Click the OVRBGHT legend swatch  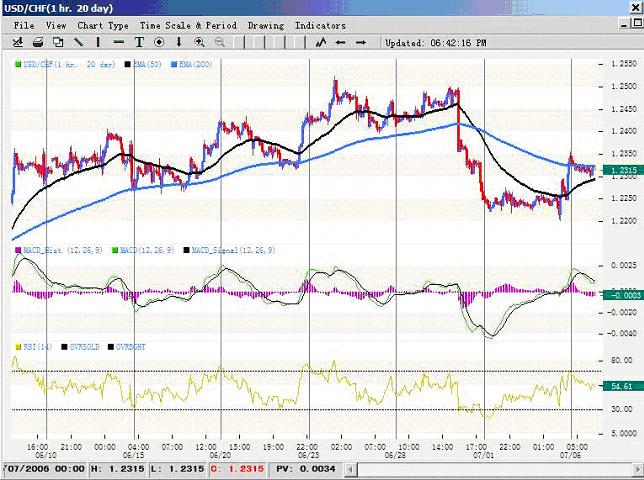click(x=110, y=347)
